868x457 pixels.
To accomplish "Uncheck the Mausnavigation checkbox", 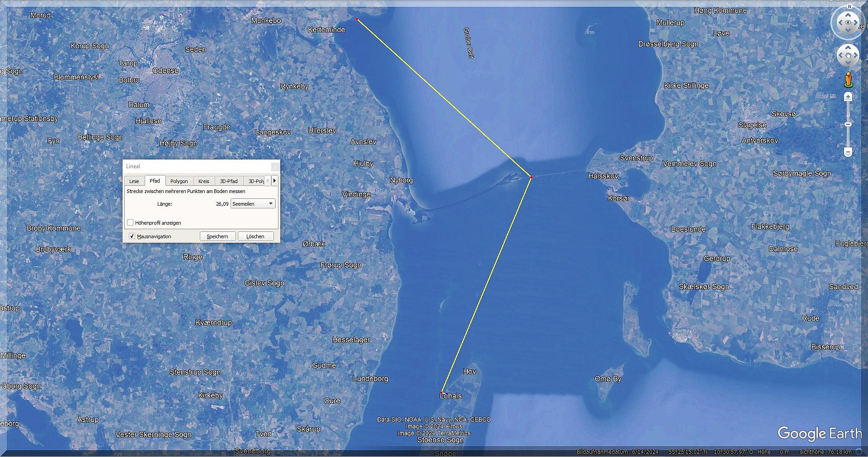I will point(132,236).
